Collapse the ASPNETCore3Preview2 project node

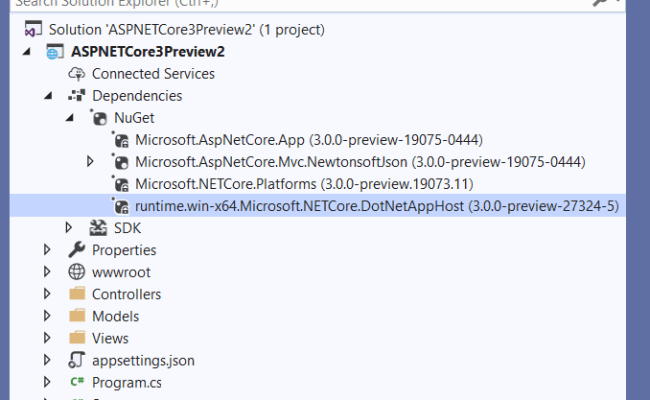point(27,51)
